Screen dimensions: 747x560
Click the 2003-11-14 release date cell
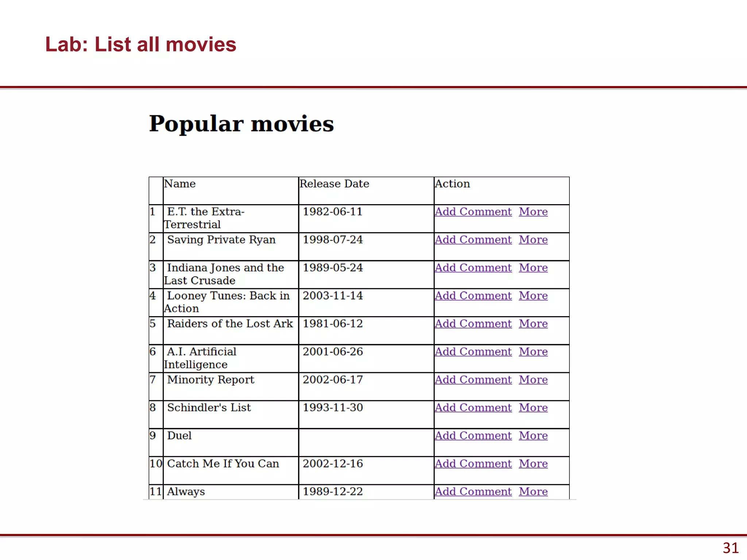click(x=333, y=296)
